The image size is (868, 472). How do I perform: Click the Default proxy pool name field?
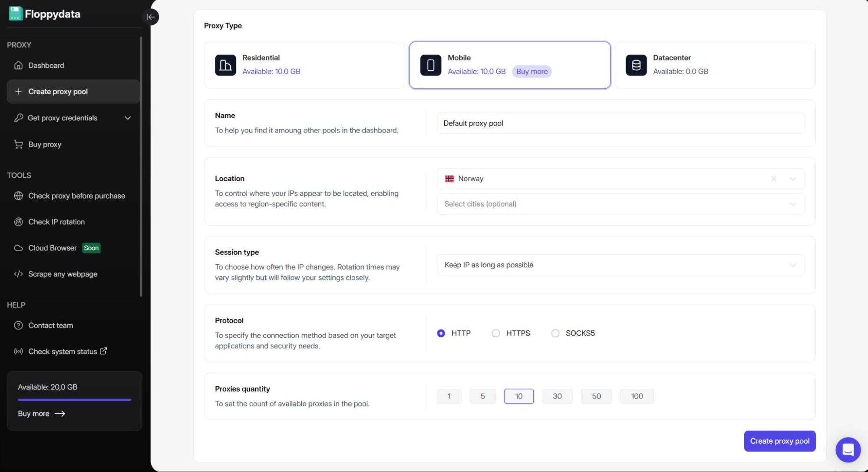(x=620, y=123)
